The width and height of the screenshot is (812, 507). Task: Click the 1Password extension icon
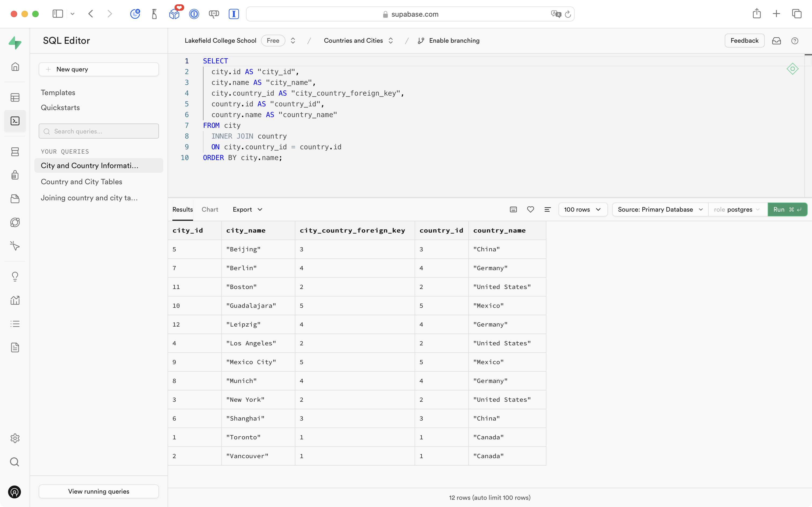click(194, 14)
